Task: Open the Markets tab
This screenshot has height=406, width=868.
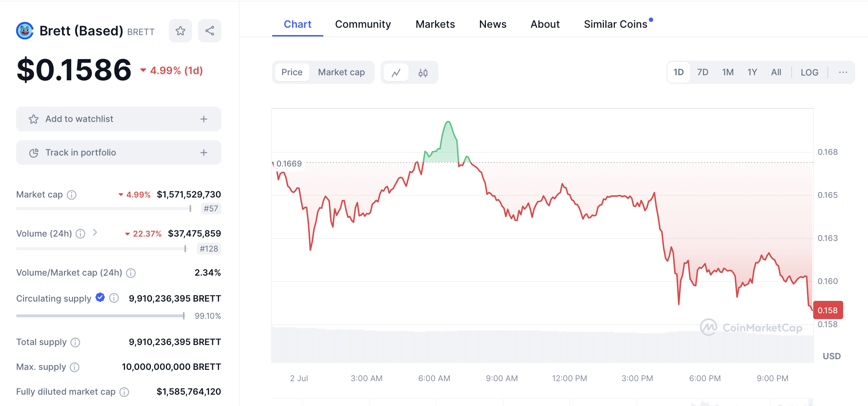Action: pos(435,24)
